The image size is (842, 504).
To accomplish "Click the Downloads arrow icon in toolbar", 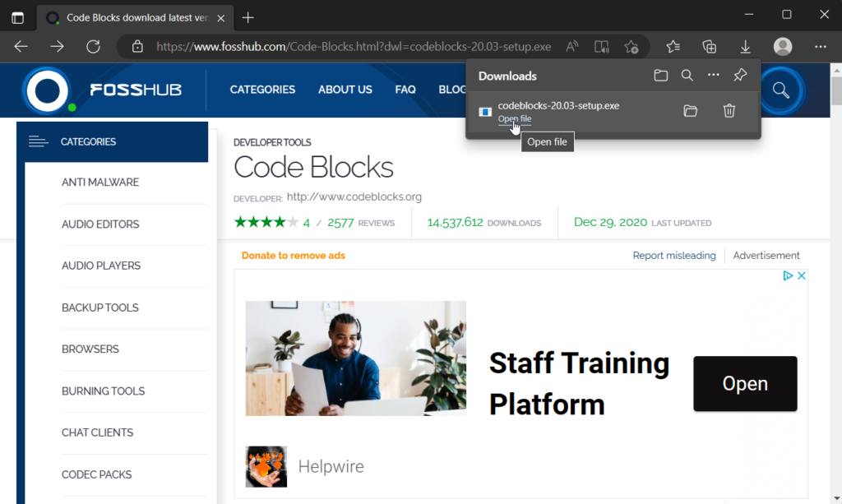I will 745,47.
